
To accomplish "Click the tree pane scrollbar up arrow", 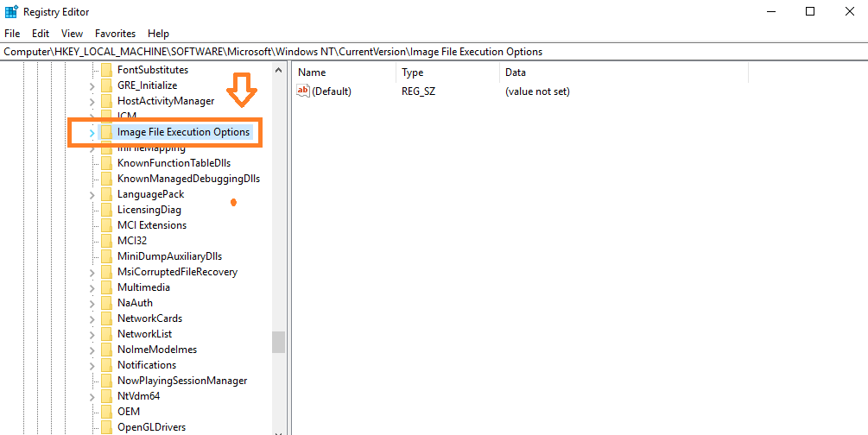I will 278,70.
